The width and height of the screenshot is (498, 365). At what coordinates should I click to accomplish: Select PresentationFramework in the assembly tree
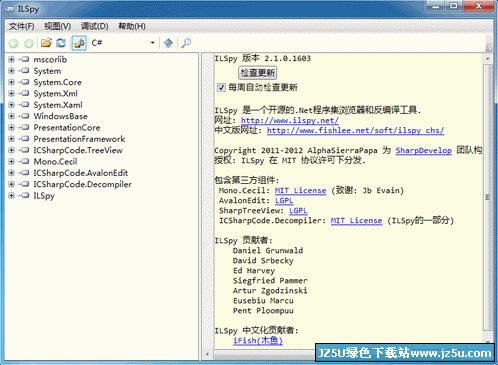79,139
